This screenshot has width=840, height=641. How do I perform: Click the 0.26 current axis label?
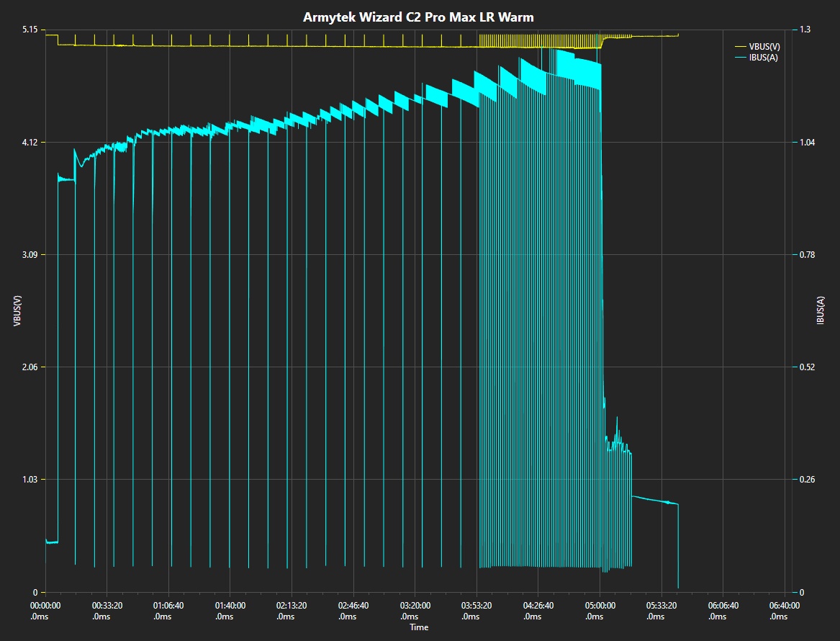click(x=807, y=480)
